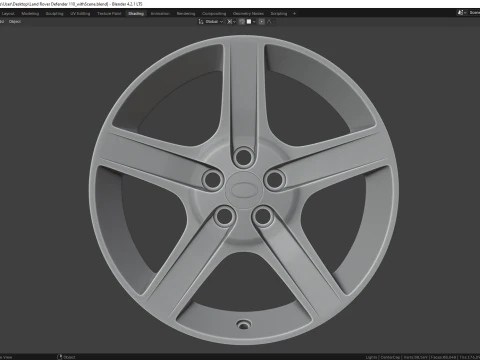Switch to the Animation workspace tab

160,14
